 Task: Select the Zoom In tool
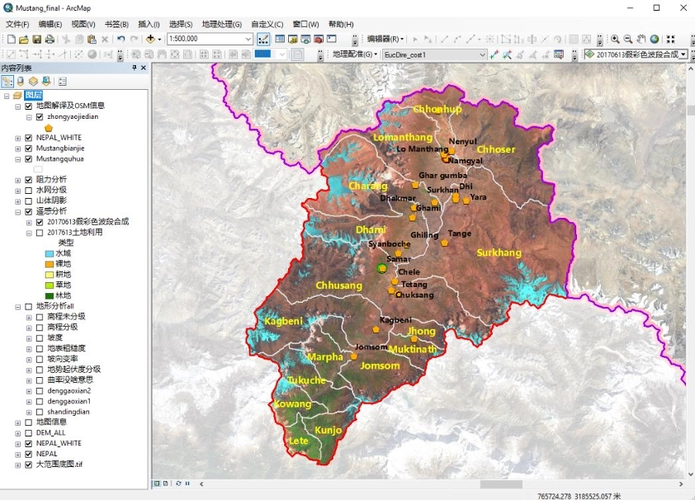pos(615,39)
